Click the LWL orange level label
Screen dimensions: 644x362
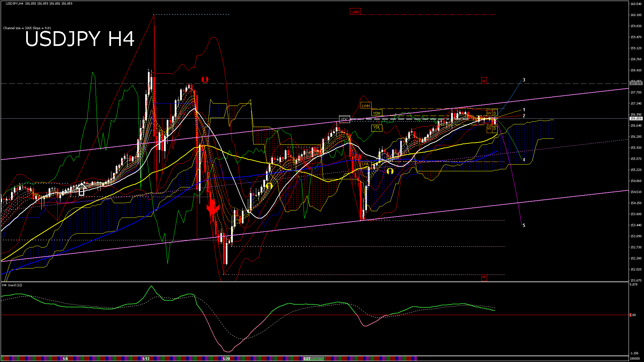365,164
